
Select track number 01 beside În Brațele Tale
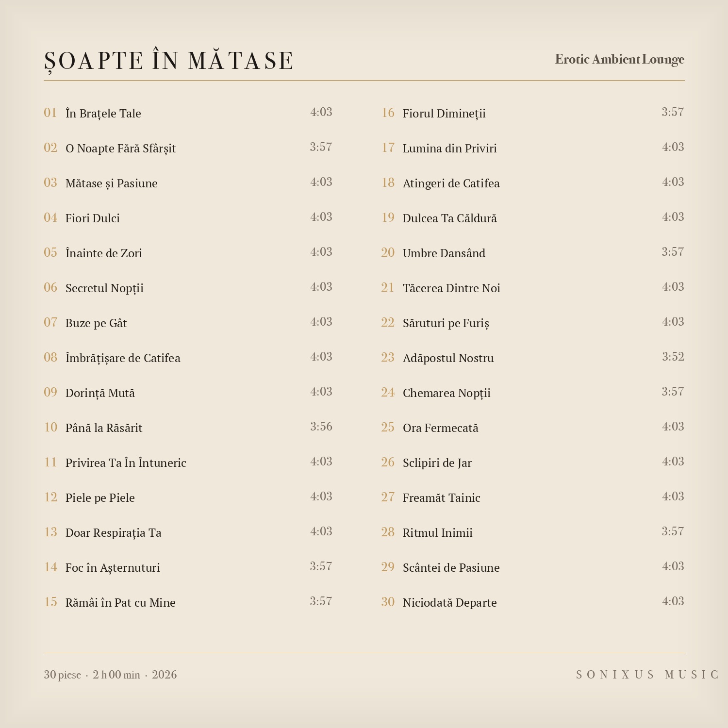pos(50,113)
